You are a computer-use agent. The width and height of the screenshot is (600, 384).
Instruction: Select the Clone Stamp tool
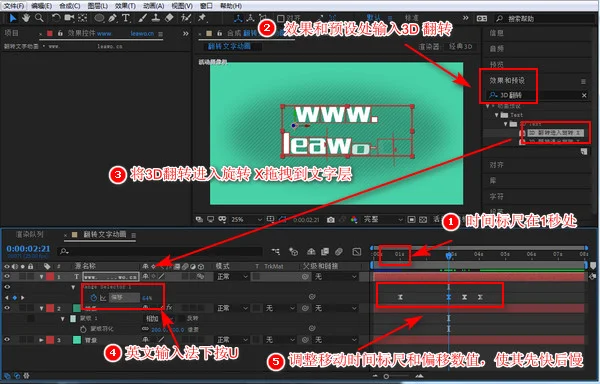click(x=156, y=18)
